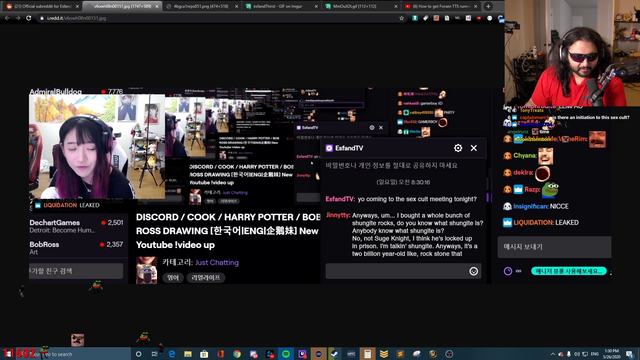640x360 pixels.
Task: Reload the current page
Action: coord(28,18)
